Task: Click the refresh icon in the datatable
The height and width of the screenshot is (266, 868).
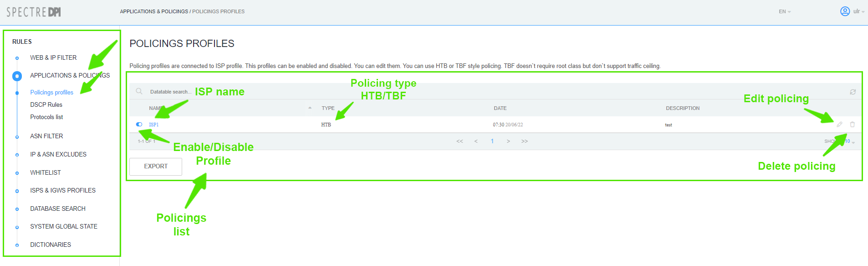Action: click(853, 92)
